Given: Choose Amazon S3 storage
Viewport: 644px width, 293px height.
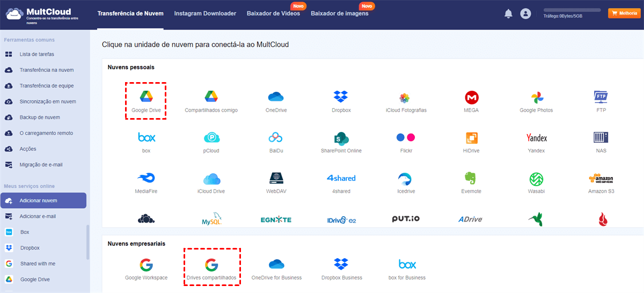Looking at the screenshot, I should [x=601, y=178].
